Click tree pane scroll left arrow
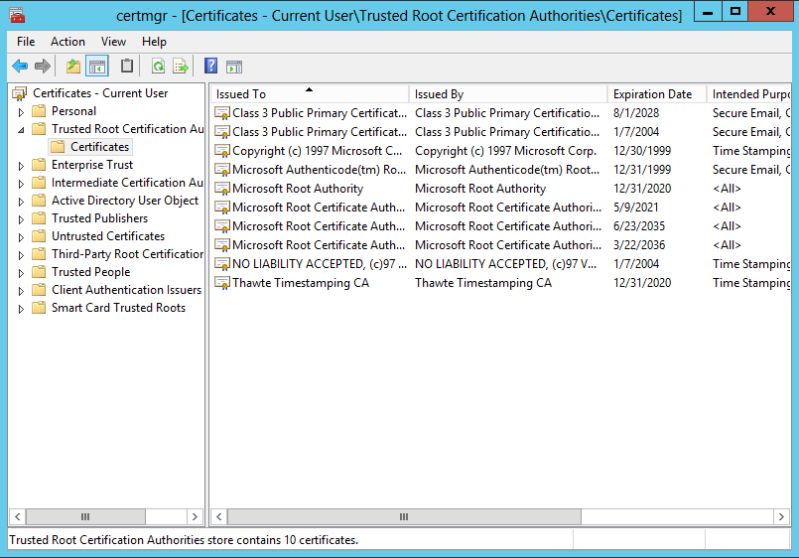Image resolution: width=799 pixels, height=558 pixels. (x=17, y=517)
